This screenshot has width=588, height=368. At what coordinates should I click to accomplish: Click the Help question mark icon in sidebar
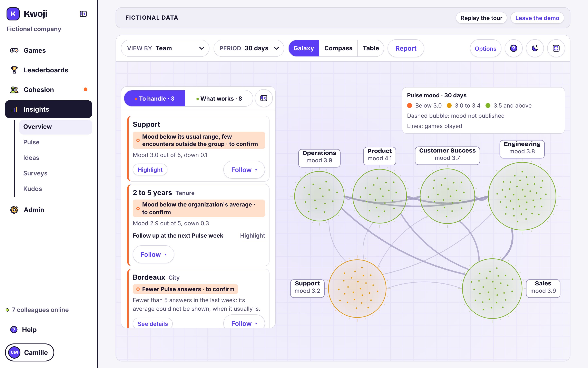point(14,330)
